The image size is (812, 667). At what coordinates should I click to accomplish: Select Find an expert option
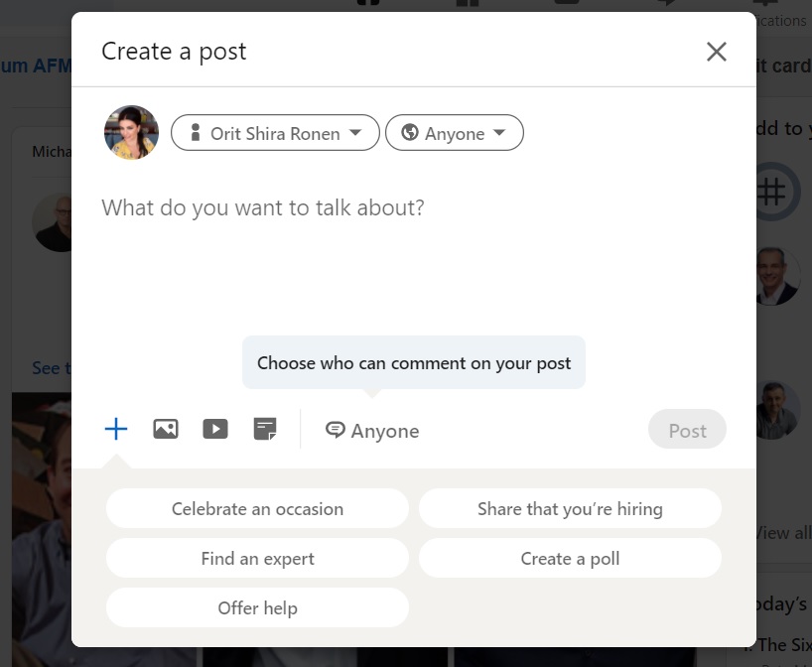257,559
